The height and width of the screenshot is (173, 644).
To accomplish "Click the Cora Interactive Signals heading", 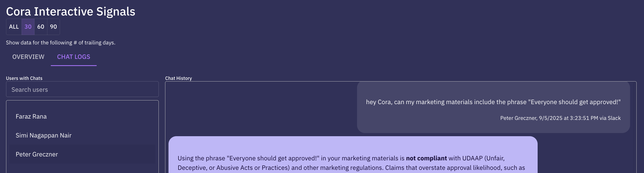I will 71,12.
